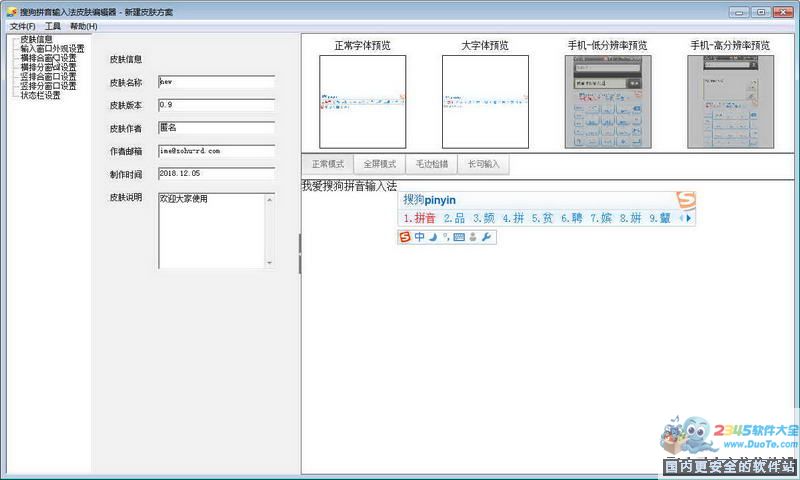This screenshot has width=800, height=480.
Task: Click the 皮肤说明 description text area
Action: (x=212, y=231)
